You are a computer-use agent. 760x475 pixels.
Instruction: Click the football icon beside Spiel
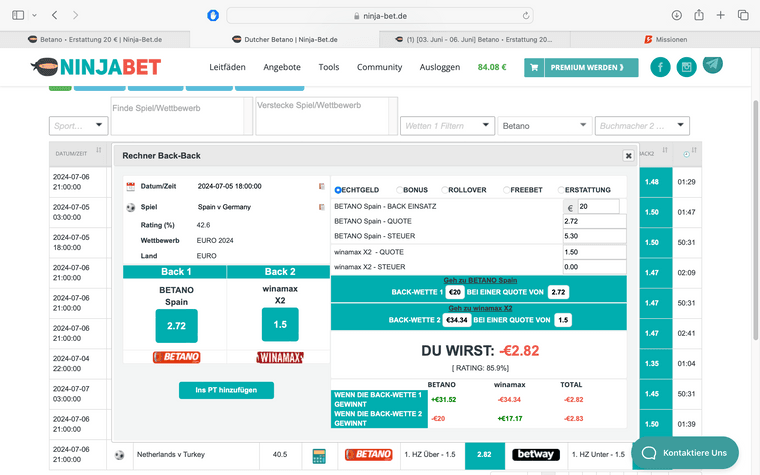coord(130,207)
